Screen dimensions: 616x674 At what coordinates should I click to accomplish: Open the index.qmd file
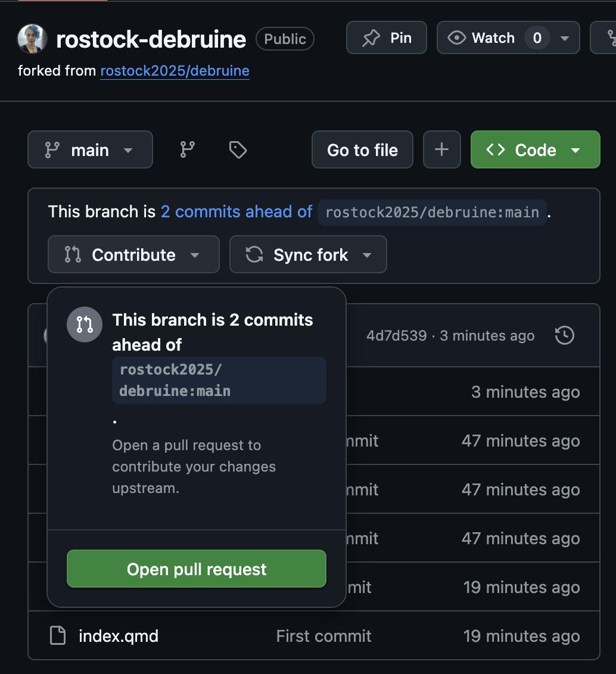(x=119, y=636)
